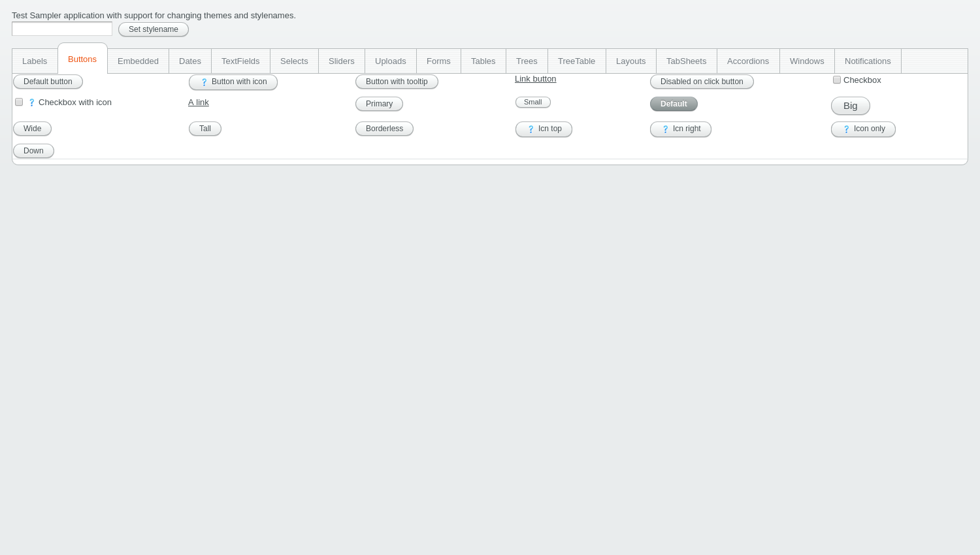
Task: Open the Trees tab
Action: click(527, 61)
